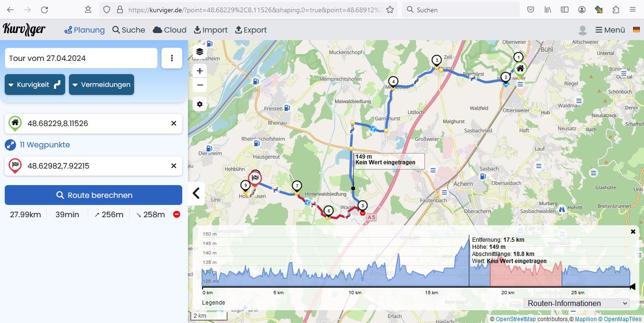Screen dimensions: 644x323
Task: Open the OpenStreetMap attribution link
Action: (515, 319)
